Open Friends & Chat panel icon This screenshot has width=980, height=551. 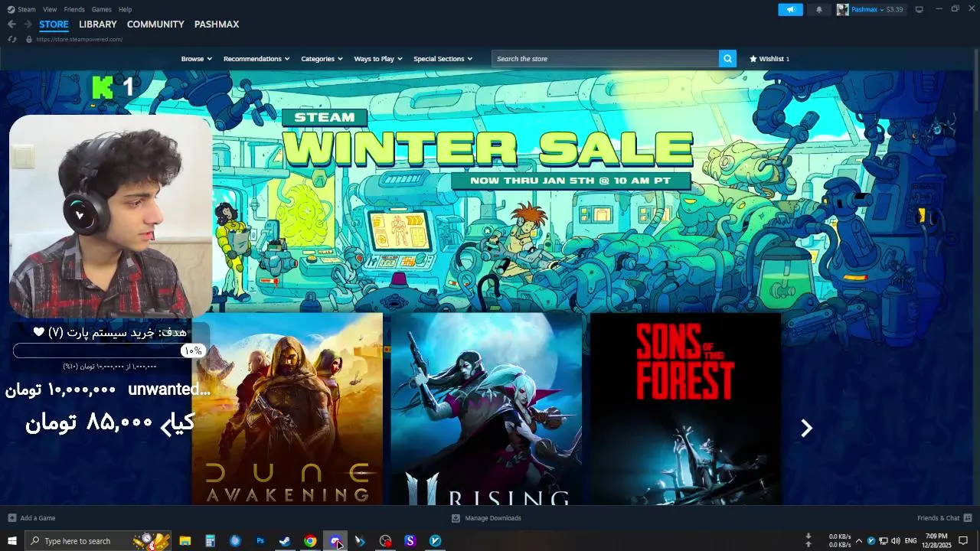click(968, 518)
